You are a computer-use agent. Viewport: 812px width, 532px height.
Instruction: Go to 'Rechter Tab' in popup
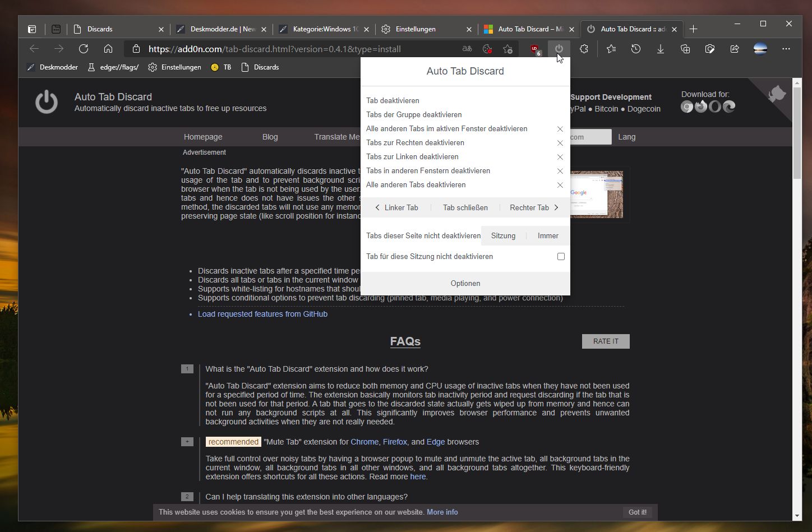(534, 207)
